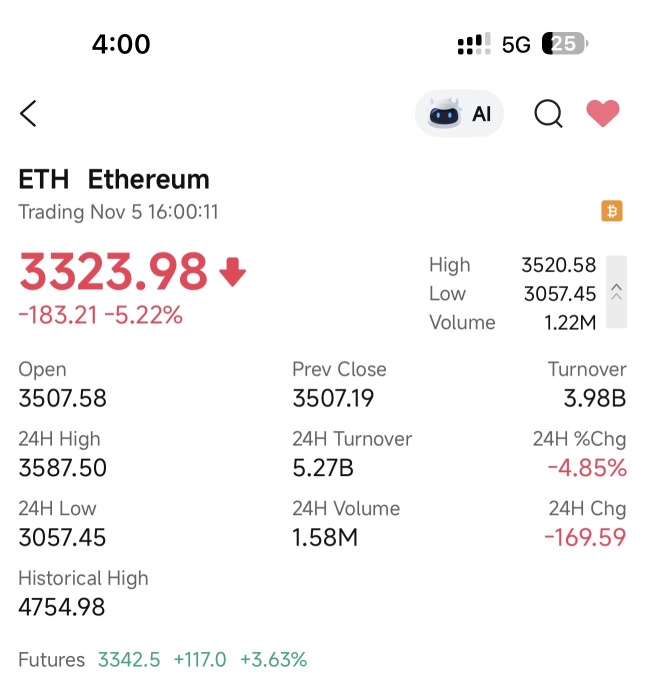Screen dimensions: 645x679
Task: Tap the Prev Close 3507.19 value
Action: [x=333, y=399]
